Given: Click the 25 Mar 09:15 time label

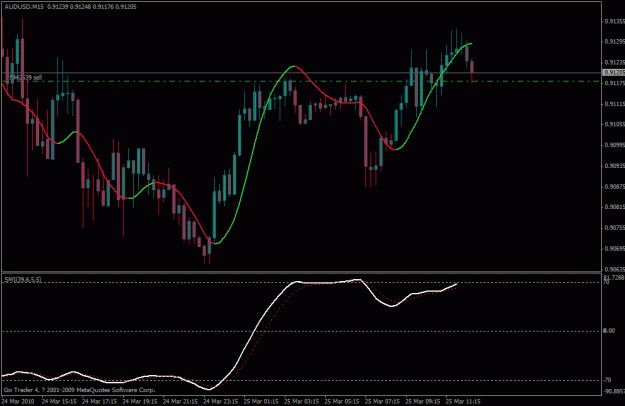Looking at the screenshot, I should coord(423,401).
